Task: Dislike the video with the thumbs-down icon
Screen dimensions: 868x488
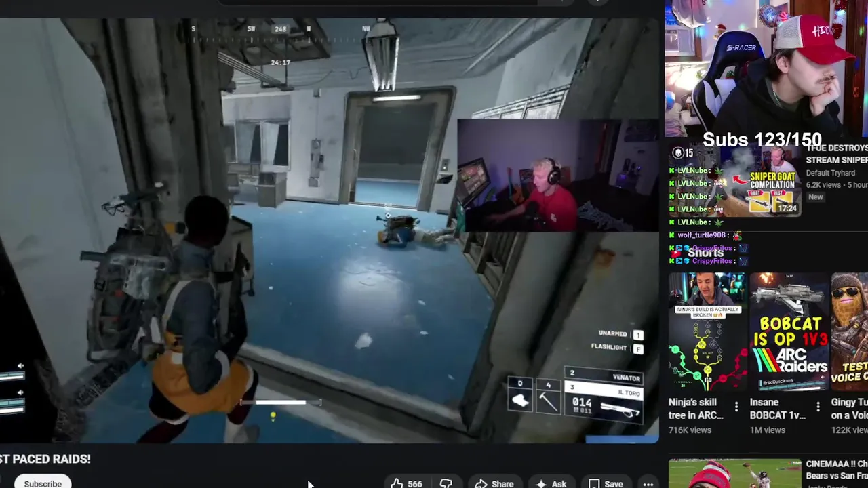Action: [446, 483]
